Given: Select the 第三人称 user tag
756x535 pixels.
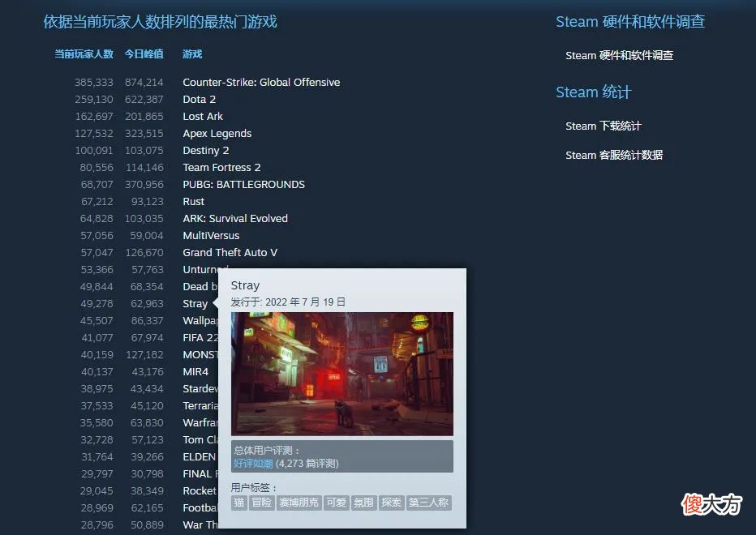Looking at the screenshot, I should pos(428,503).
